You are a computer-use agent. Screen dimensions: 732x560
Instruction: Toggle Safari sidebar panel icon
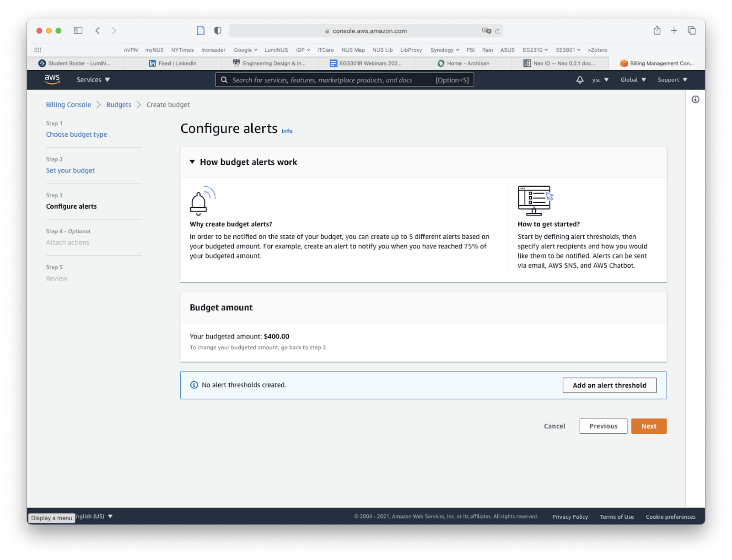[78, 31]
